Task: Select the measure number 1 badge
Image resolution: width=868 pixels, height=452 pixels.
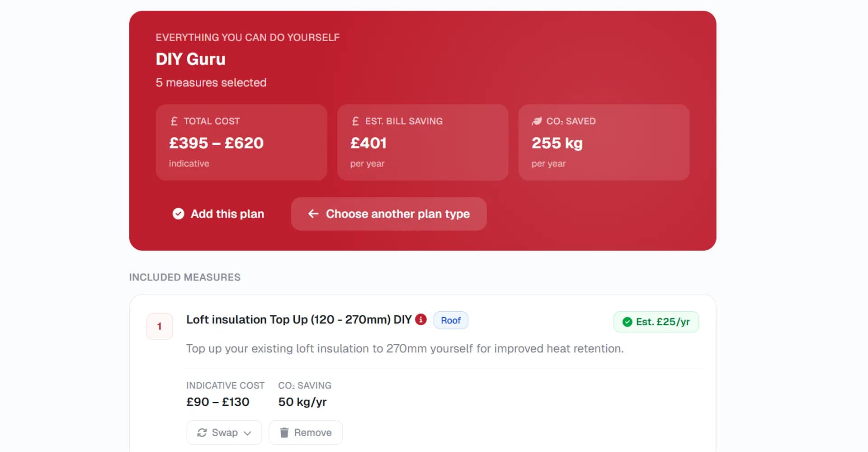Action: pos(160,326)
